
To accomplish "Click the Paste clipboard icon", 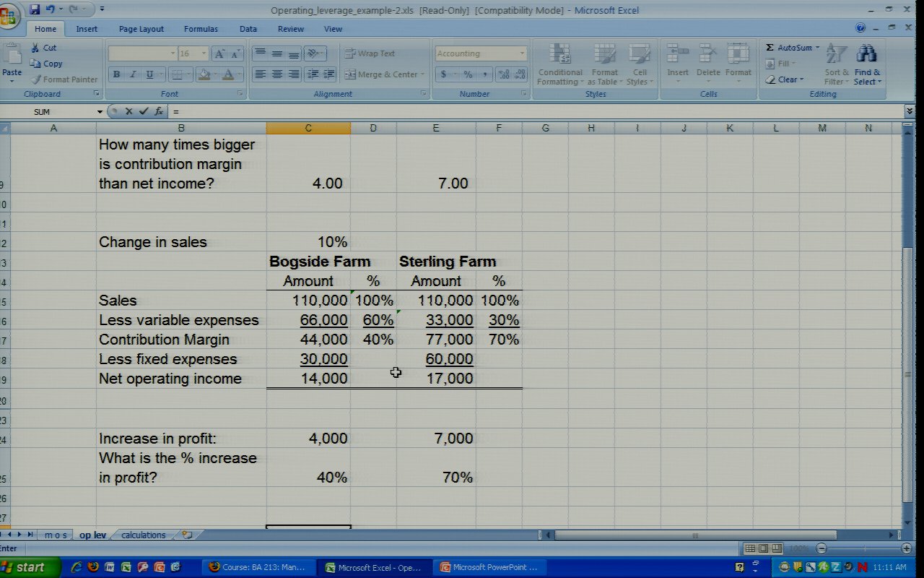I will pyautogui.click(x=12, y=56).
